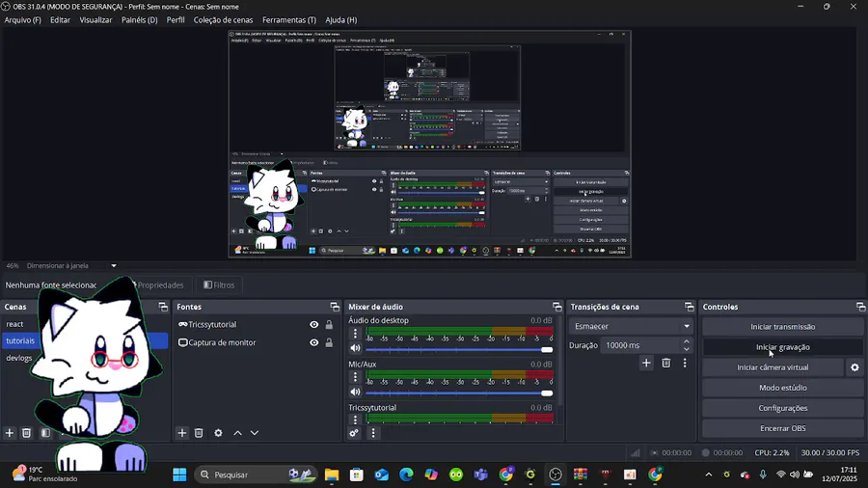This screenshot has height=488, width=868.
Task: Toggle lock on Tricssytutorial source
Action: point(329,325)
